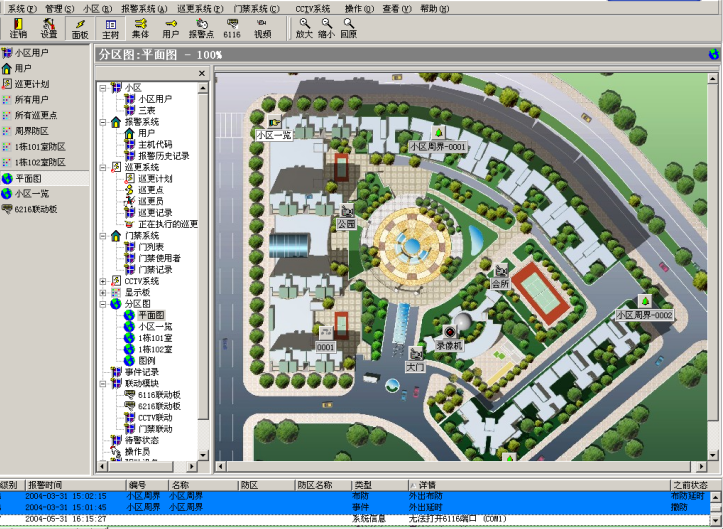Click the 注销 logout toolbar icon
723x529 pixels.
18,28
